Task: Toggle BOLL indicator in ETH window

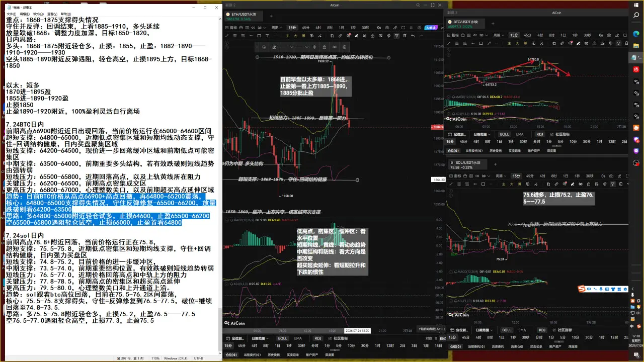Action: [x=282, y=338]
